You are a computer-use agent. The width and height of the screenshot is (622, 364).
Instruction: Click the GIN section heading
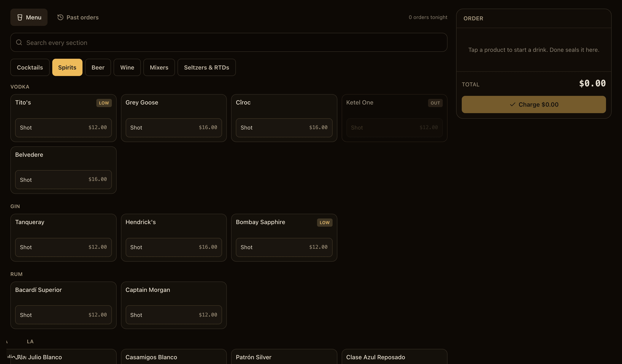pos(15,206)
